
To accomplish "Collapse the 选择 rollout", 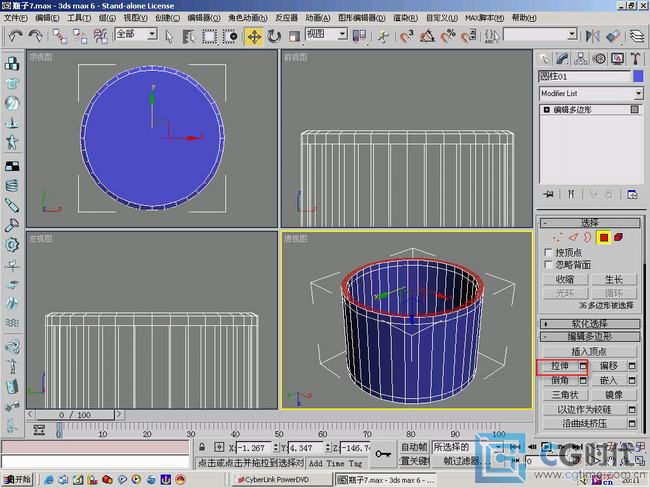I will pyautogui.click(x=589, y=223).
